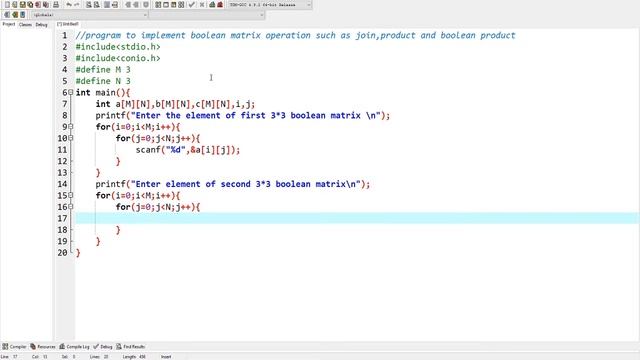640x360 pixels.
Task: Click the Line 17 status bar entry
Action: (10, 357)
